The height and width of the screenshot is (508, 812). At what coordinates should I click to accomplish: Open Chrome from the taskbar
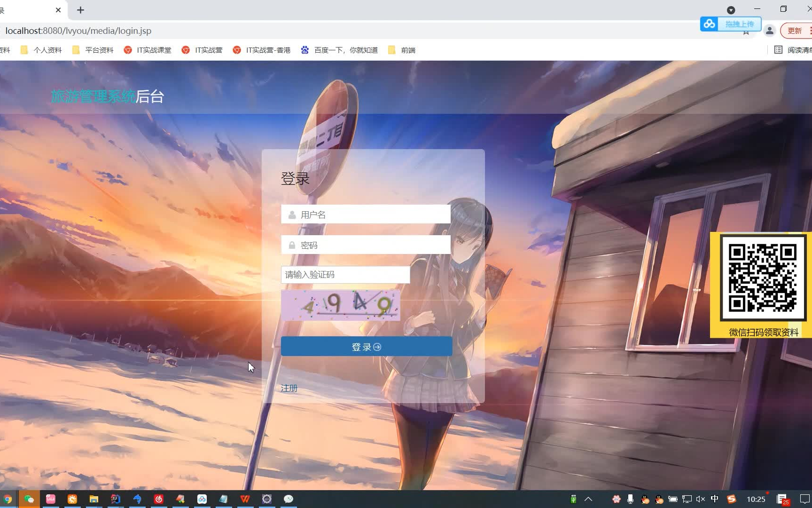coord(8,499)
